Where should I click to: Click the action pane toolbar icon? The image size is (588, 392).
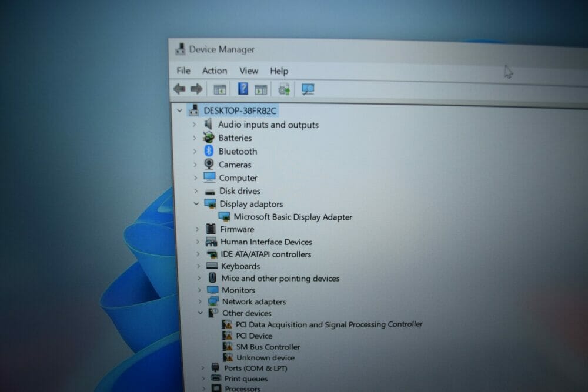point(261,89)
